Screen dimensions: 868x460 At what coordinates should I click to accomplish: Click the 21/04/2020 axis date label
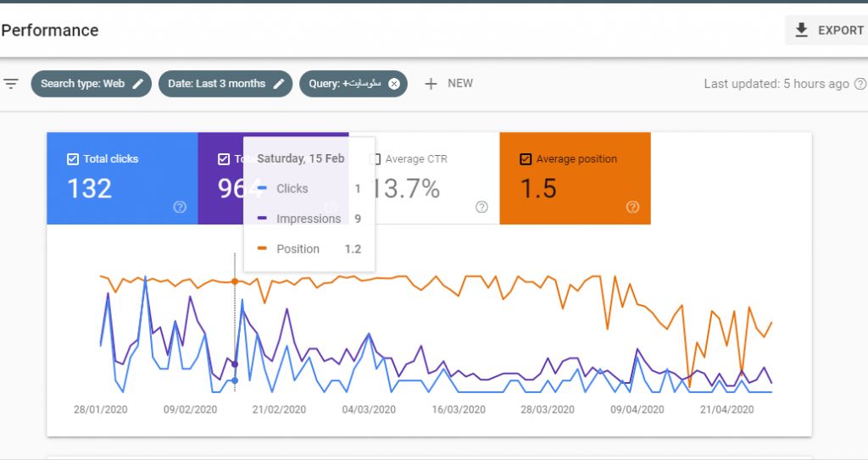(x=726, y=410)
